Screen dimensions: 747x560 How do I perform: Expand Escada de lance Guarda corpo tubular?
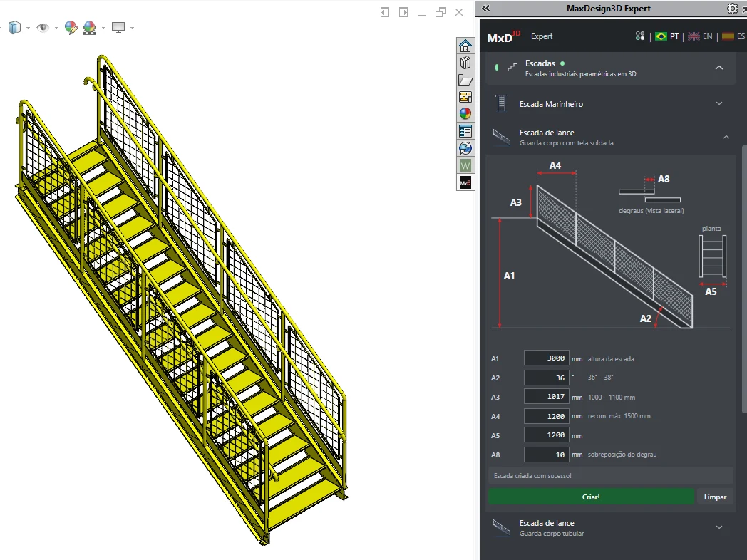(719, 527)
